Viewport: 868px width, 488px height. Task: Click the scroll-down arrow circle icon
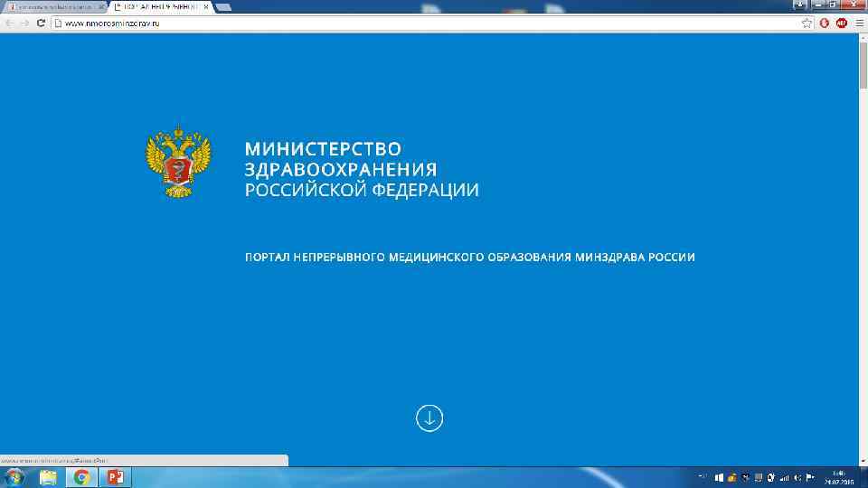[429, 418]
